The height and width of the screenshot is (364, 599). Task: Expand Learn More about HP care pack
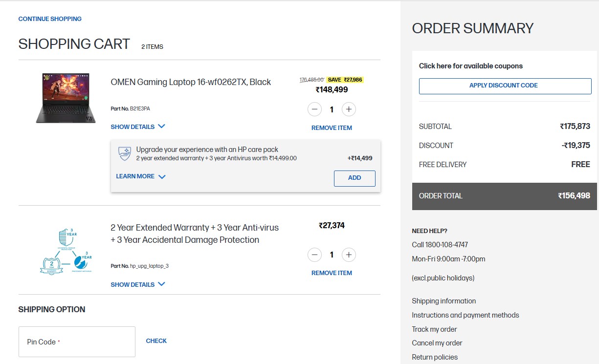coord(140,176)
